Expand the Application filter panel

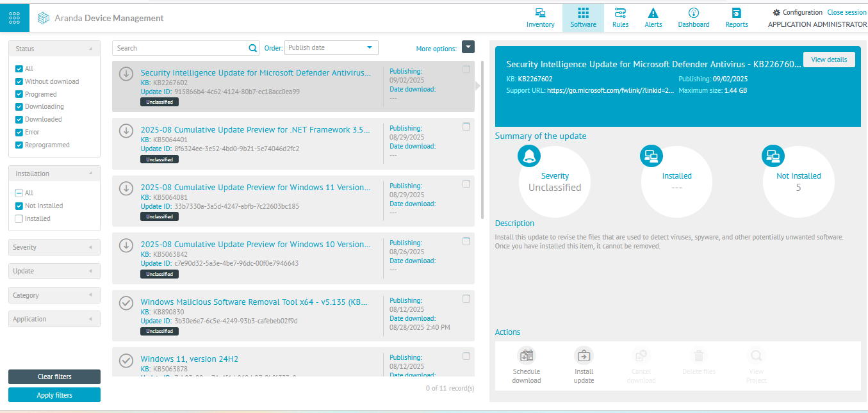coord(54,319)
